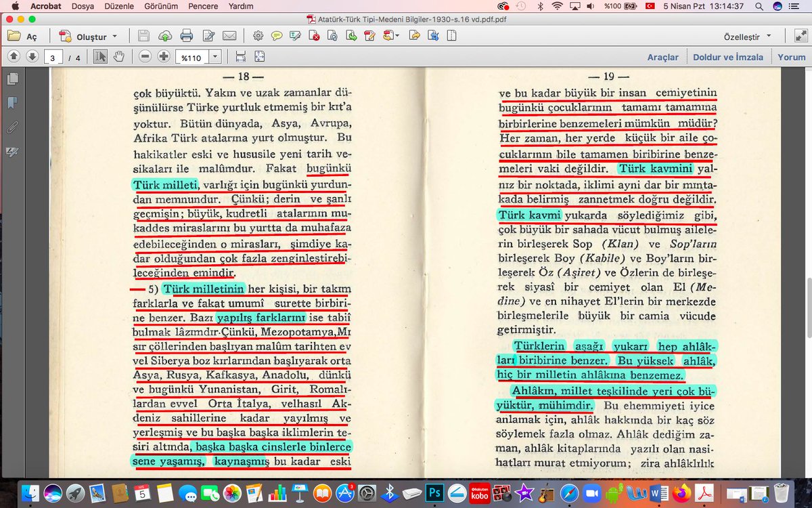The height and width of the screenshot is (508, 812).
Task: Click the Wi-Fi status menu icon
Action: click(556, 6)
